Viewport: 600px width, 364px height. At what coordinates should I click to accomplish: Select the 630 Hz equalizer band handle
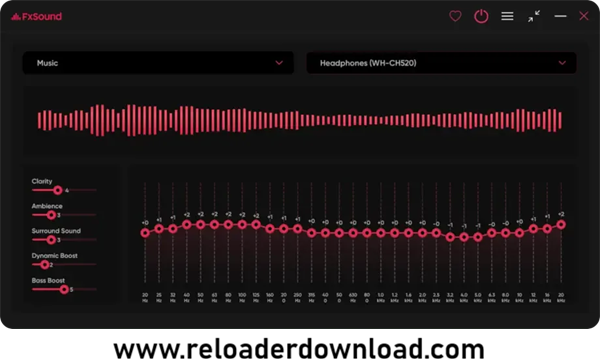click(x=353, y=233)
